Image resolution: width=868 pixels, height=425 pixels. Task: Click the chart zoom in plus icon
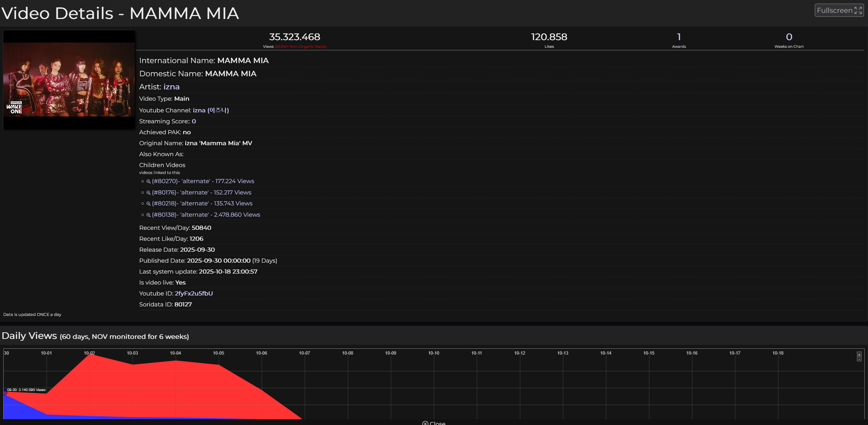click(859, 355)
